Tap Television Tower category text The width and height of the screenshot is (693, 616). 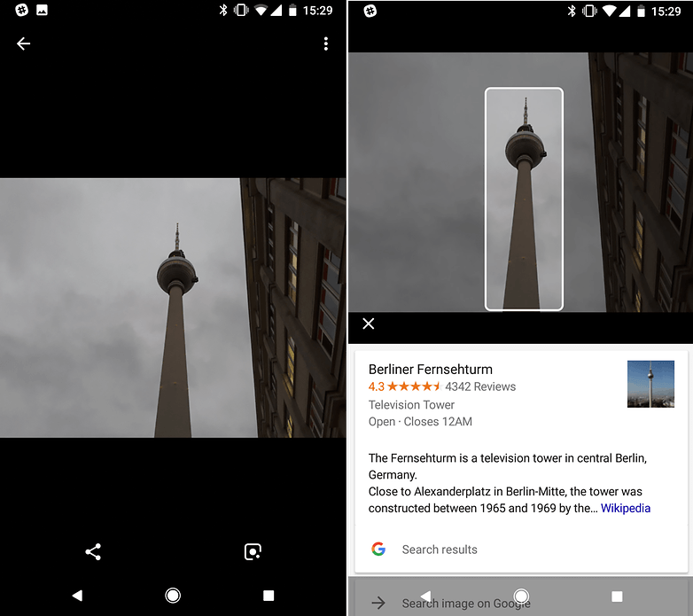point(411,405)
